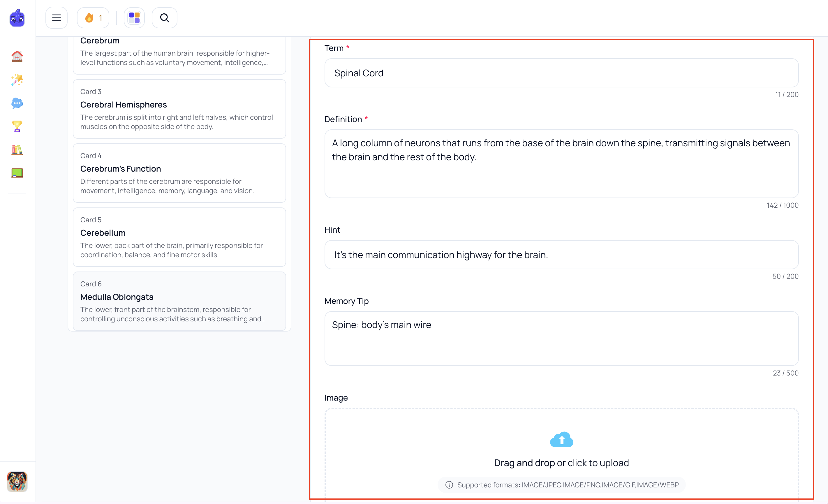Open the magic wand sidebar icon

(x=17, y=80)
